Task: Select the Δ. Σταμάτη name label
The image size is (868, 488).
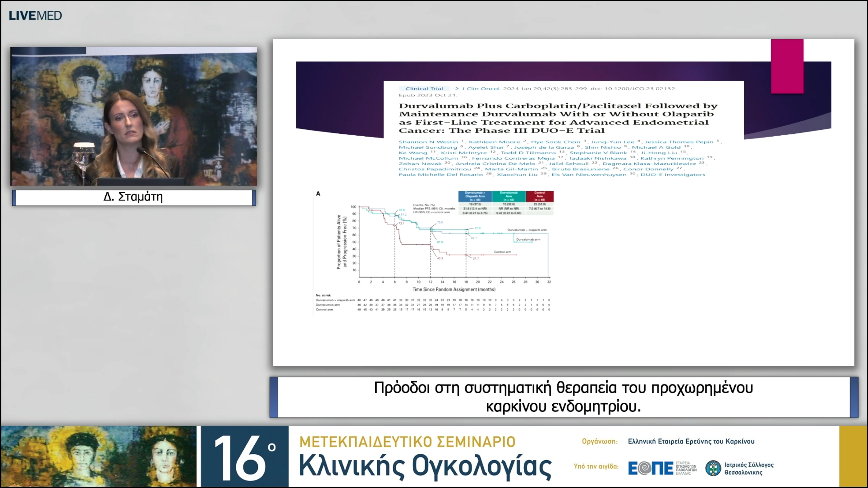Action: click(133, 198)
